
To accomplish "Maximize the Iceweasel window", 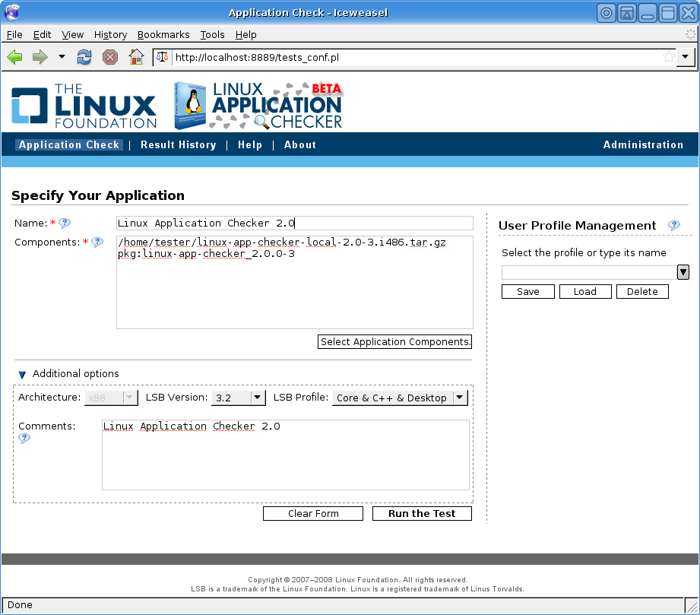I will (668, 13).
